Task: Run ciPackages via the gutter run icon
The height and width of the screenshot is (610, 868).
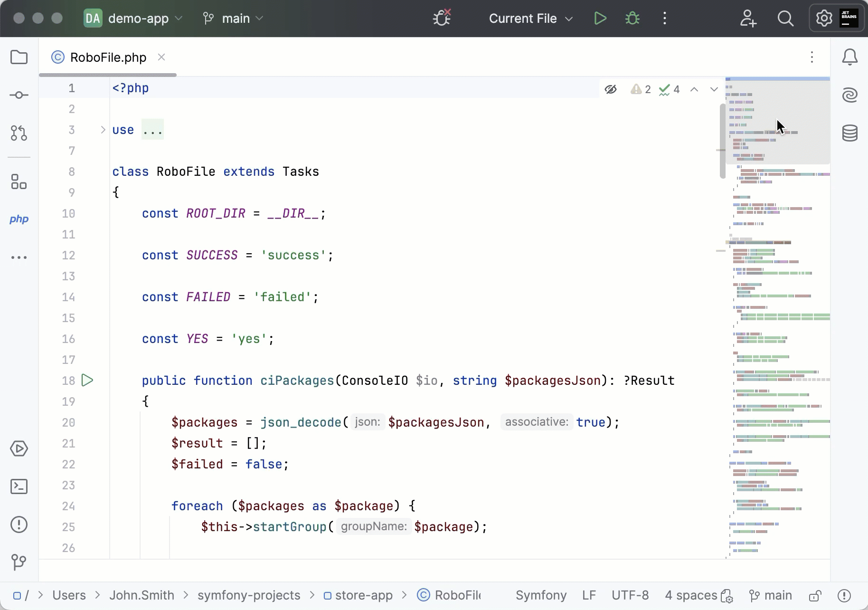Action: [87, 380]
